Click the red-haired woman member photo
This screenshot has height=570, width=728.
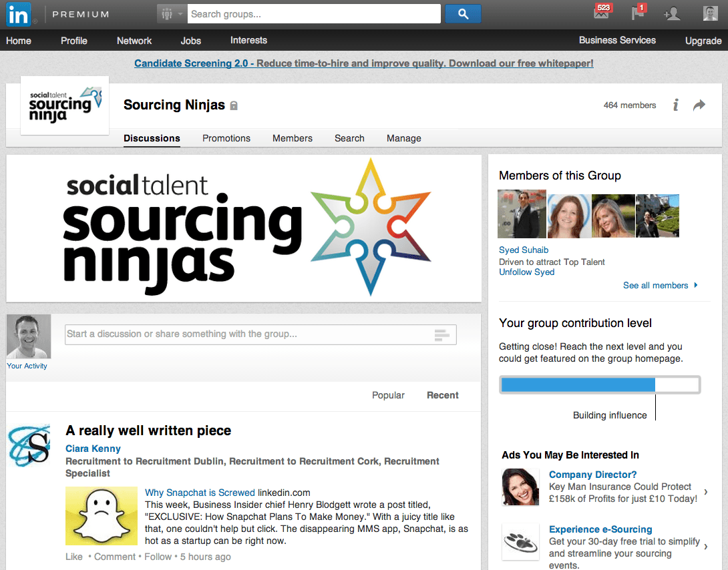[x=569, y=216]
